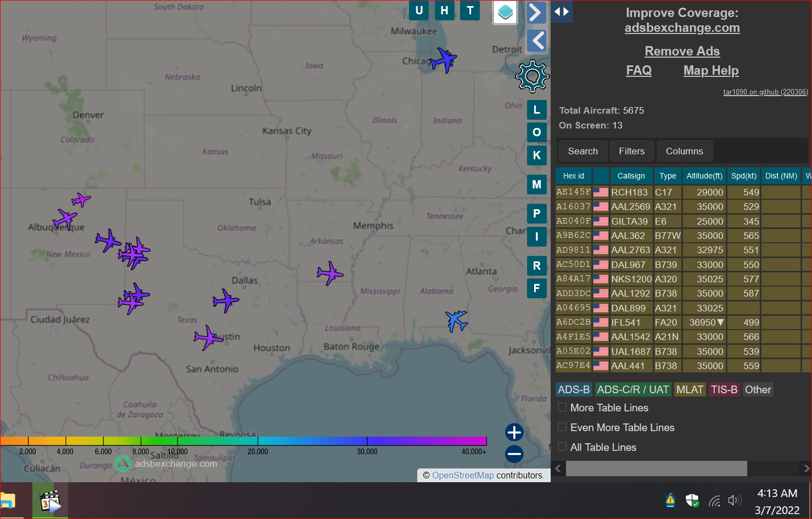
Task: Click the TIS-B legend label
Action: point(724,389)
